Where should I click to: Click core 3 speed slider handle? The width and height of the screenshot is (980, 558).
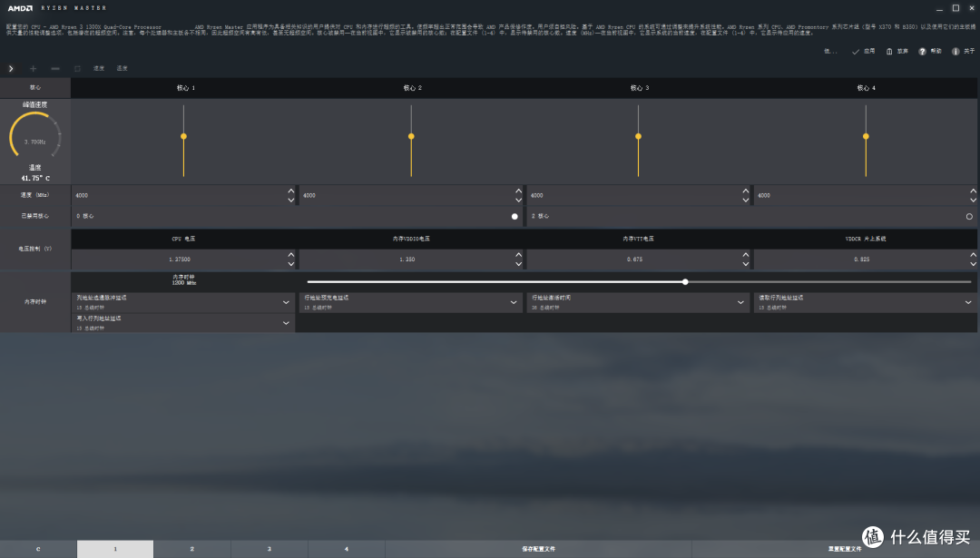click(638, 136)
